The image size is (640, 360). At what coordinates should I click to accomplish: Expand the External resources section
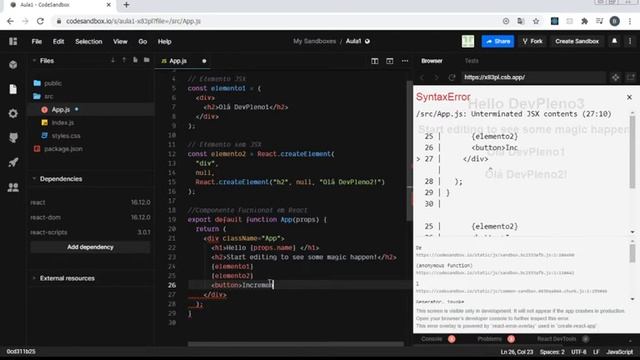(x=34, y=278)
